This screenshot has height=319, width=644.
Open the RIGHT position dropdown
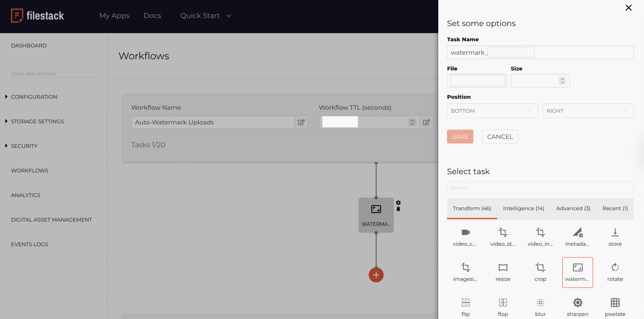[588, 111]
